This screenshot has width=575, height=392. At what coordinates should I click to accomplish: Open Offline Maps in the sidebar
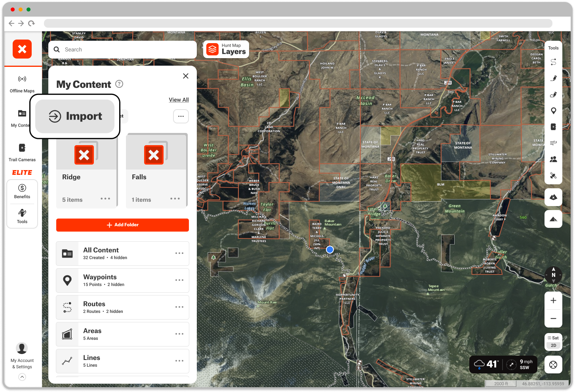22,84
